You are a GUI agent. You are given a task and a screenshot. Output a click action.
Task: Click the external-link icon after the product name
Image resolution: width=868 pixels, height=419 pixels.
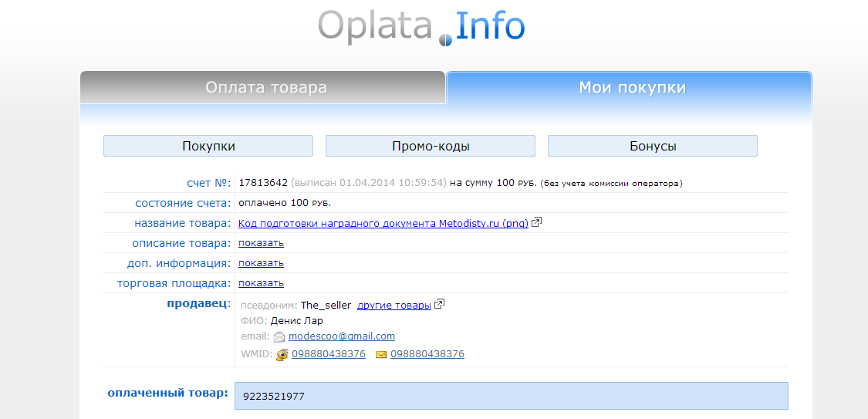(x=537, y=223)
